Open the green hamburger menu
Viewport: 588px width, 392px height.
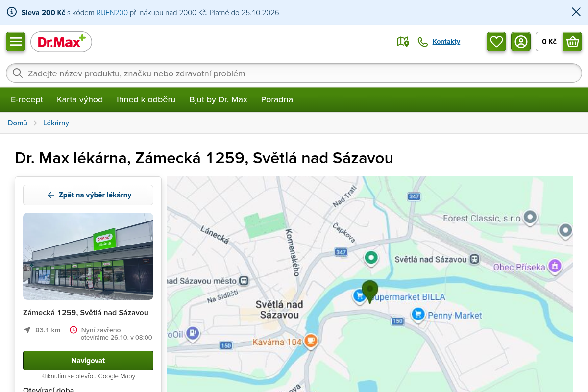tap(16, 42)
